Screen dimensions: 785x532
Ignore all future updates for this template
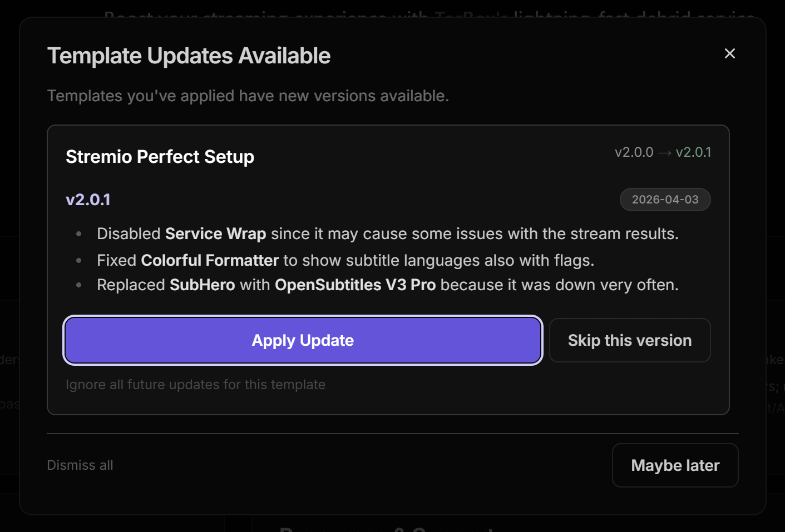point(195,384)
